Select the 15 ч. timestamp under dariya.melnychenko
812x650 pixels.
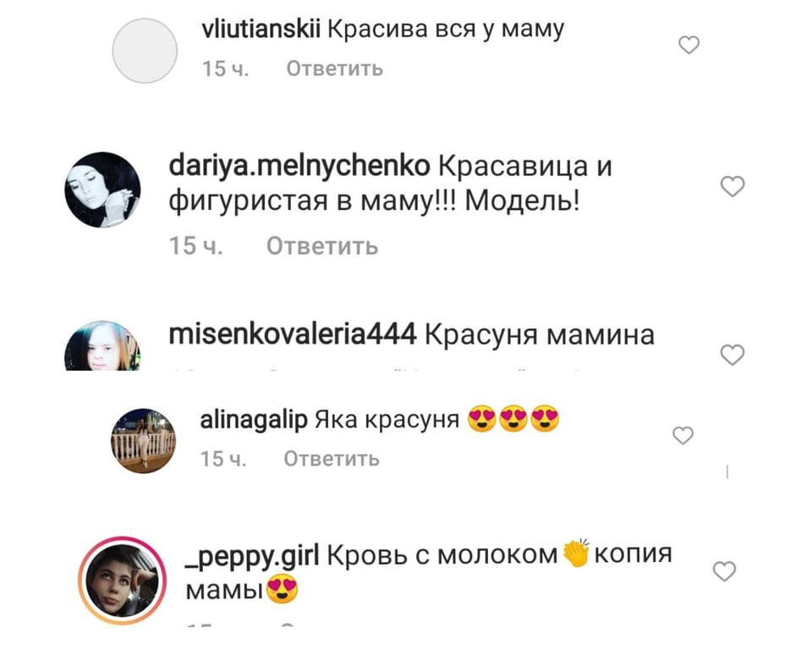[x=195, y=245]
